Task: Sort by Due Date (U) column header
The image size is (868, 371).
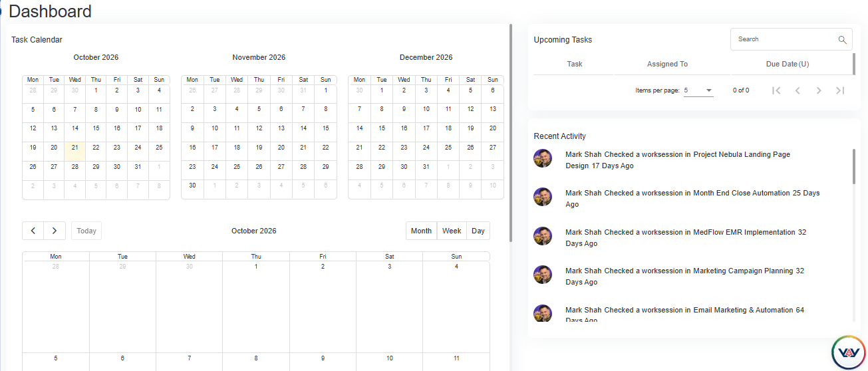Action: point(788,64)
